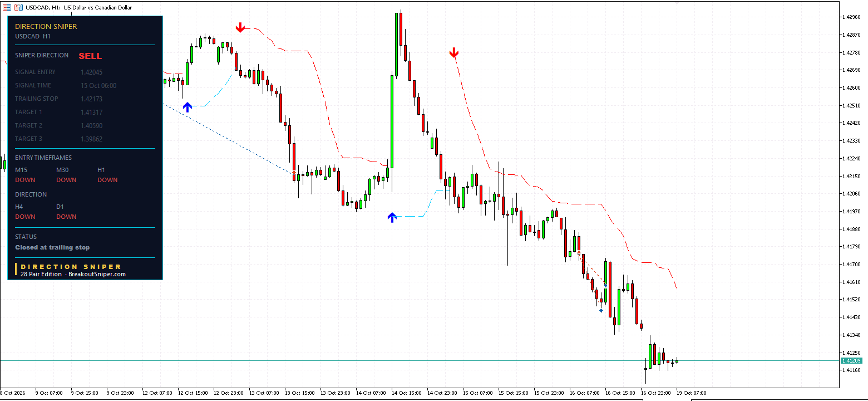Select the trailing stop value 1.42173
The image size is (868, 401).
(92, 99)
